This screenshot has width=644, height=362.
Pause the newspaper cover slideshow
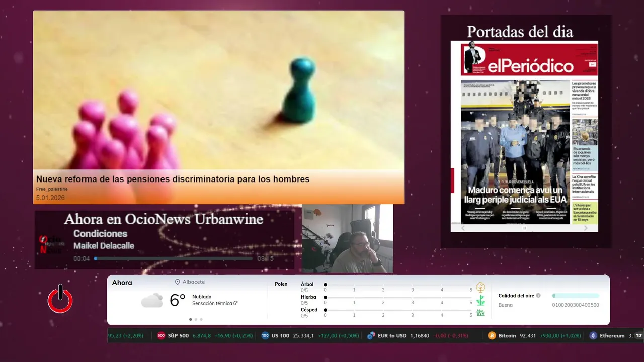[x=524, y=228]
